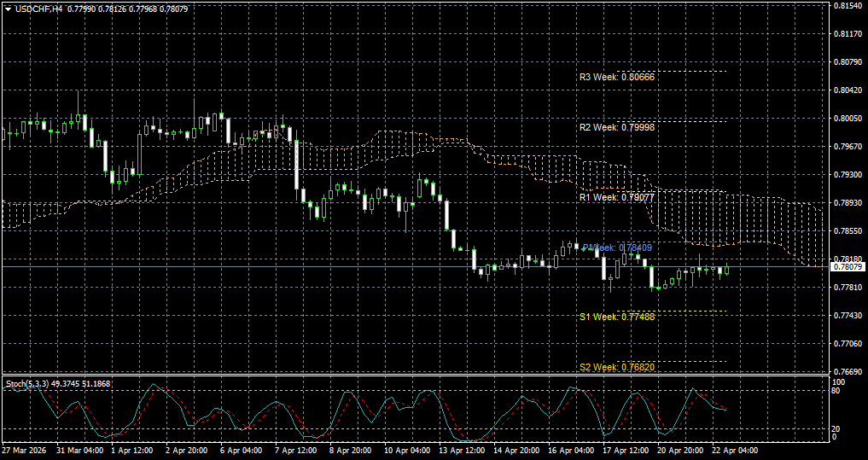Click price scale value 0.77810
Viewport: 868px width, 460px height.
848,288
